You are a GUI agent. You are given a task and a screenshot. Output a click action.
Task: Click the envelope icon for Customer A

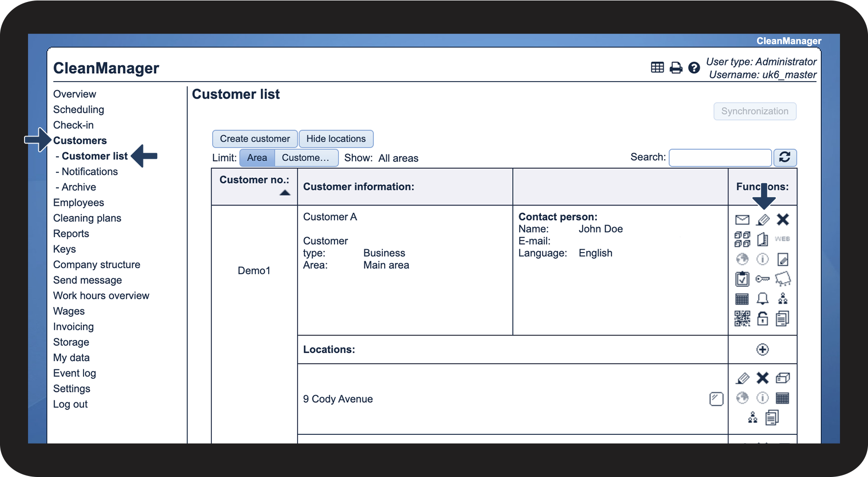pyautogui.click(x=742, y=220)
